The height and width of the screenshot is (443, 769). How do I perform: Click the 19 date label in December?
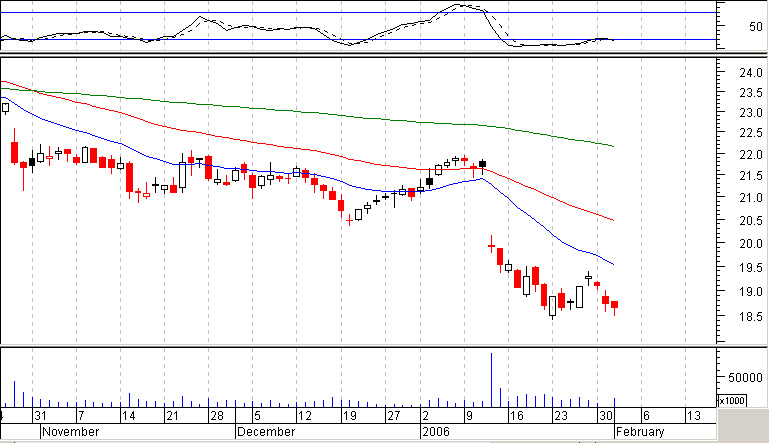coord(349,416)
